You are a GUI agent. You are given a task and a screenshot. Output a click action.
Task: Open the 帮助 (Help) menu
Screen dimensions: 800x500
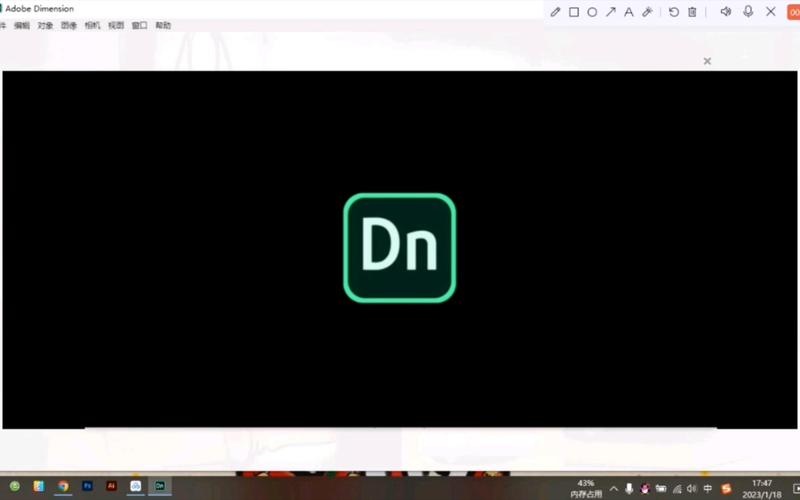(163, 26)
